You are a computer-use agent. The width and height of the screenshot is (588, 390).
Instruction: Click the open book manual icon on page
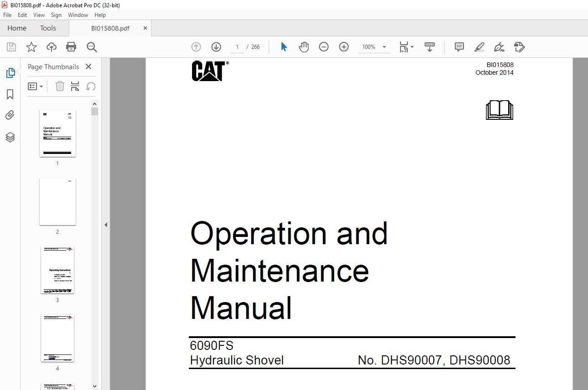pos(500,110)
